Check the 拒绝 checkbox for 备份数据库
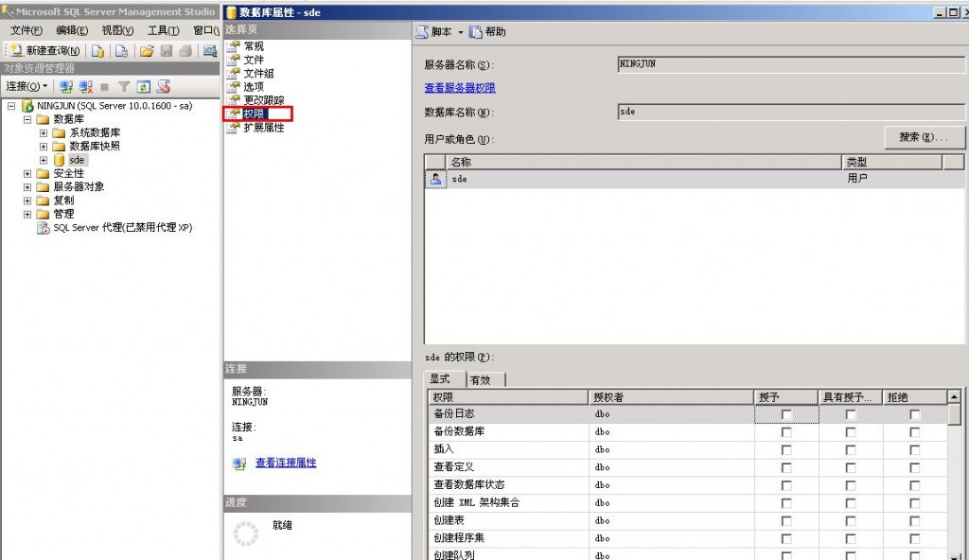The image size is (969, 560). [x=913, y=431]
